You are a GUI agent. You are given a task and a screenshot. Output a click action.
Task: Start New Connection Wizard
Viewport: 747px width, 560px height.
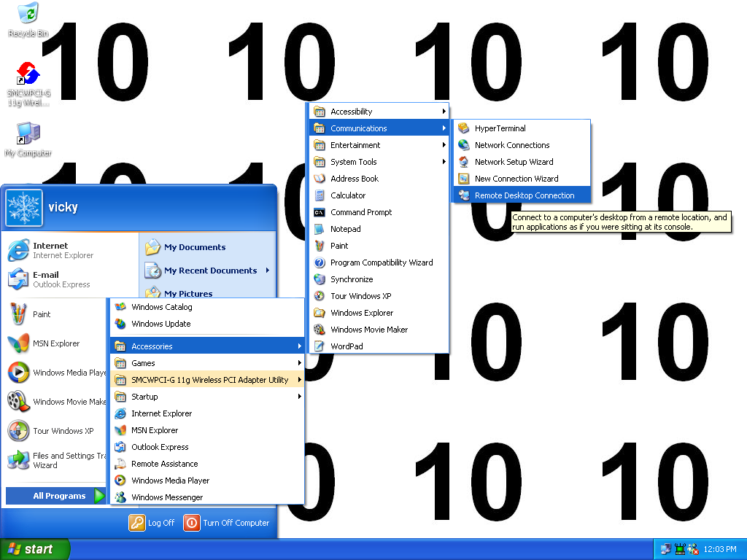(x=522, y=179)
